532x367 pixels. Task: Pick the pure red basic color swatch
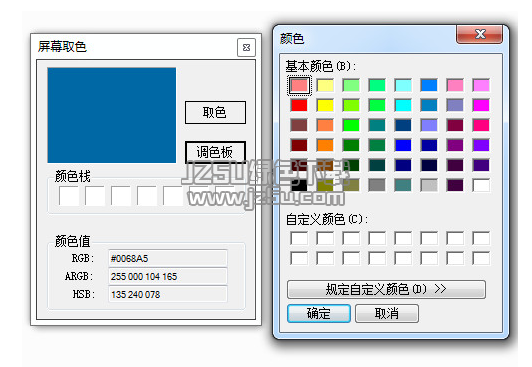(299, 105)
